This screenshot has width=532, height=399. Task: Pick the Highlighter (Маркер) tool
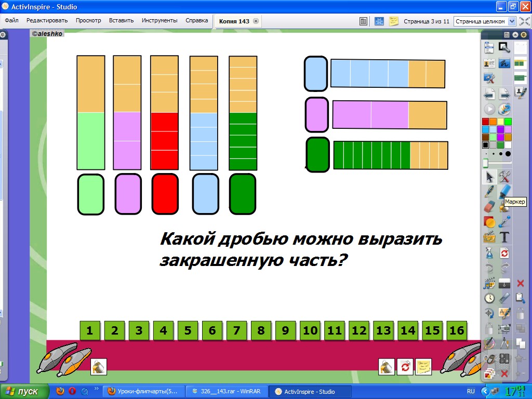pos(504,192)
